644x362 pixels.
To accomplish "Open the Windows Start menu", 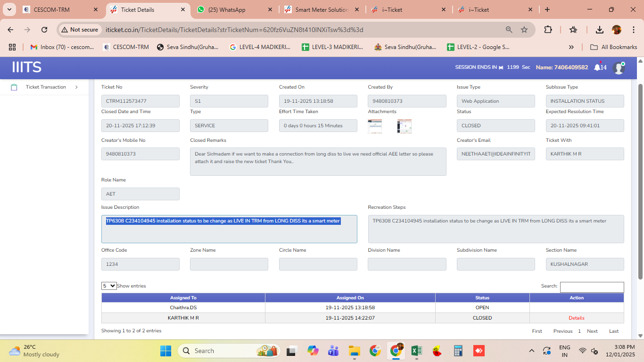I will [166, 351].
